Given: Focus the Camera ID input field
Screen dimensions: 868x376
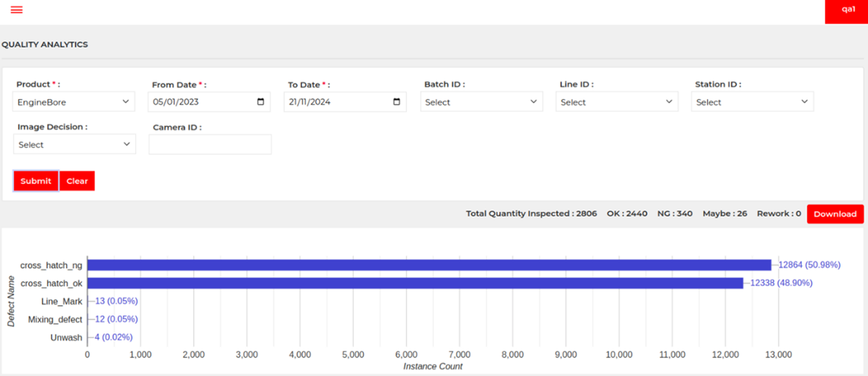Looking at the screenshot, I should coord(210,145).
